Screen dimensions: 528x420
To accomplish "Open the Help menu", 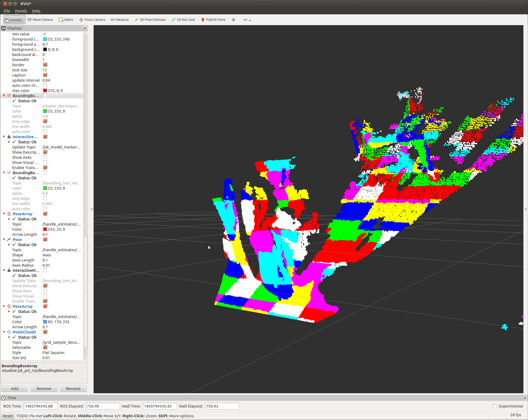I will click(36, 11).
